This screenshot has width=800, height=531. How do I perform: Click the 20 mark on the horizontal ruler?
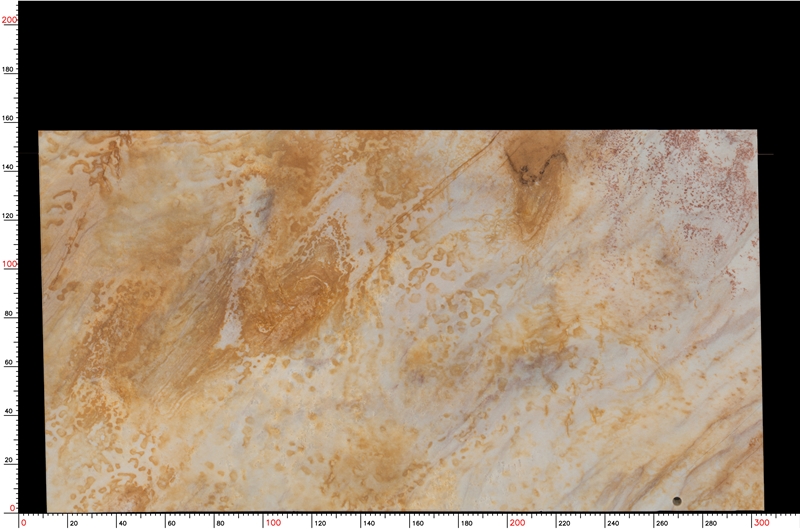pos(74,523)
